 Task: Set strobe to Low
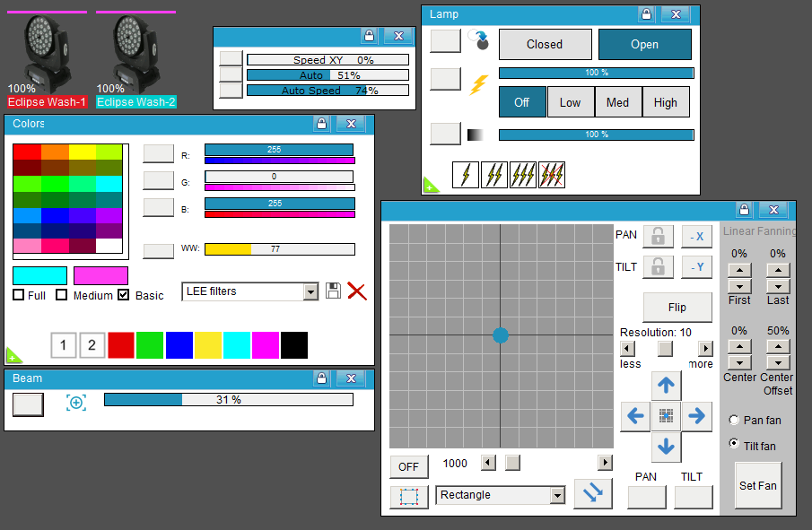(570, 102)
